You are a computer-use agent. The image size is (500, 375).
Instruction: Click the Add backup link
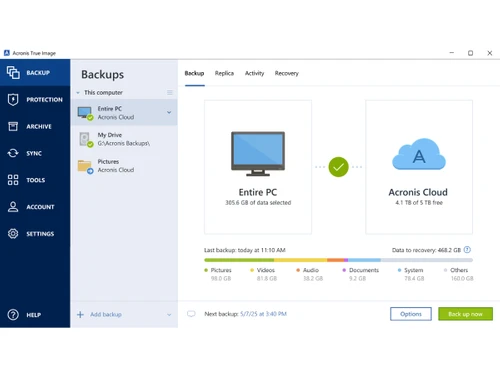click(106, 314)
